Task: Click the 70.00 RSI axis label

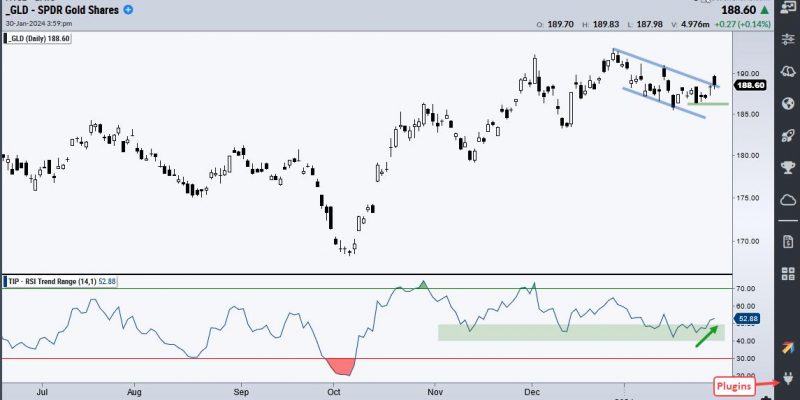Action: (748, 289)
